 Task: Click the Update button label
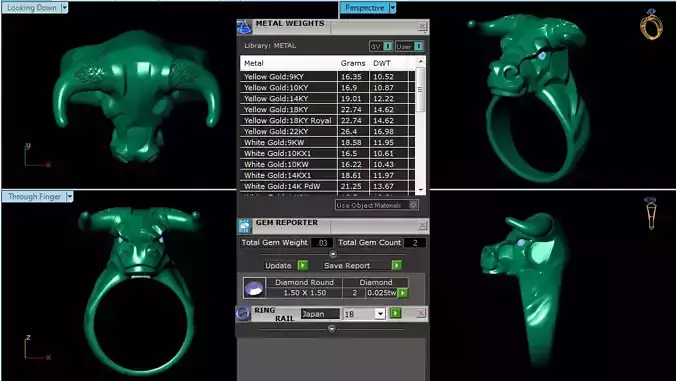coord(278,265)
